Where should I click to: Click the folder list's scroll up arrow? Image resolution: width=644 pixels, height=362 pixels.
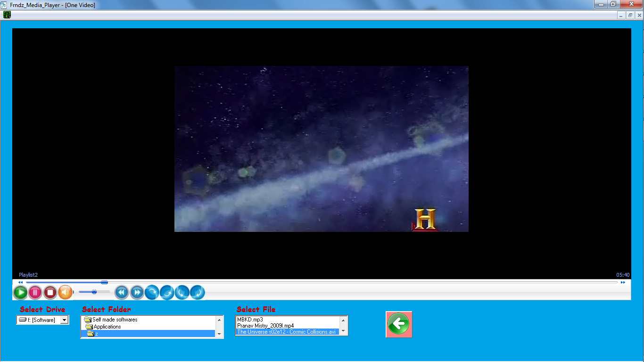click(x=219, y=320)
